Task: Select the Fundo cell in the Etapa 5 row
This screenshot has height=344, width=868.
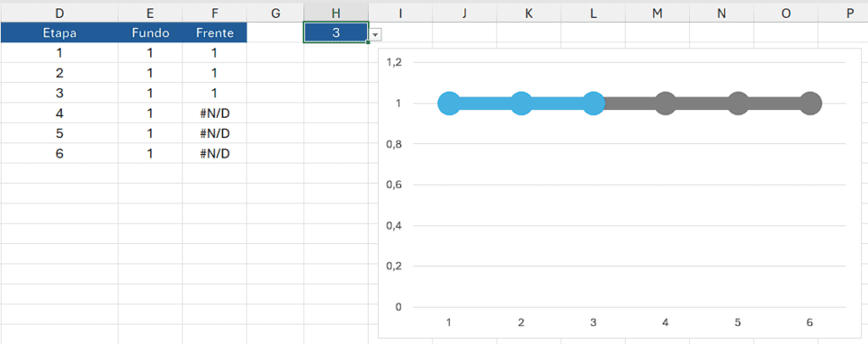Action: [x=150, y=133]
